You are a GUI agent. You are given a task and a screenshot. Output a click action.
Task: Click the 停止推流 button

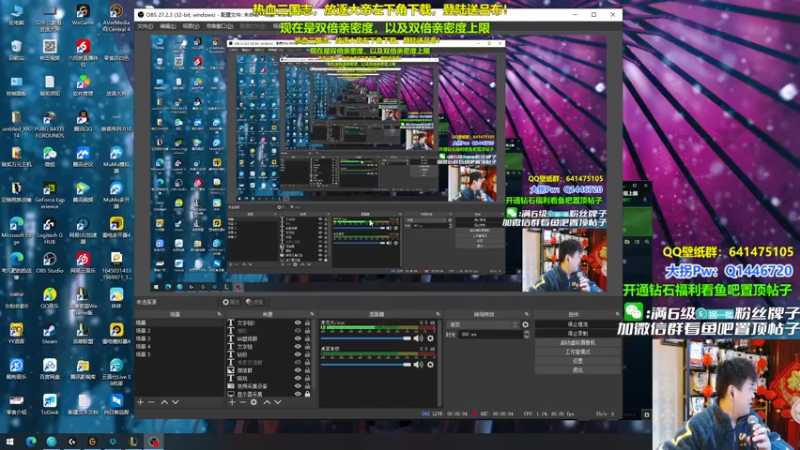578,324
